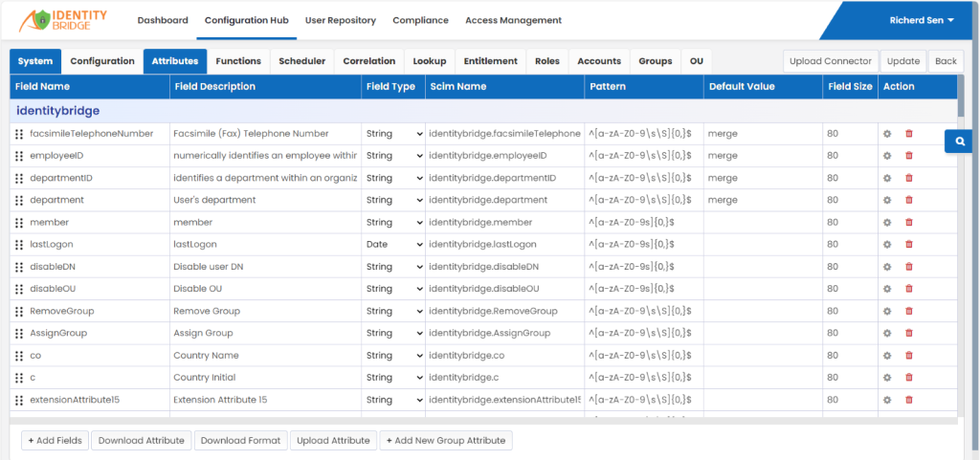Screen dimensions: 980x460
Task: Edit Field Size of disableOU row
Action: [x=850, y=289]
